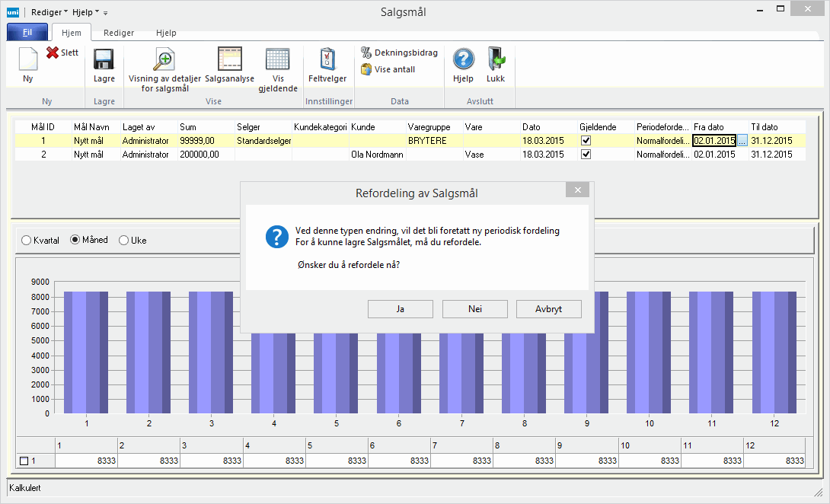Click the Slett delete icon

coord(53,53)
